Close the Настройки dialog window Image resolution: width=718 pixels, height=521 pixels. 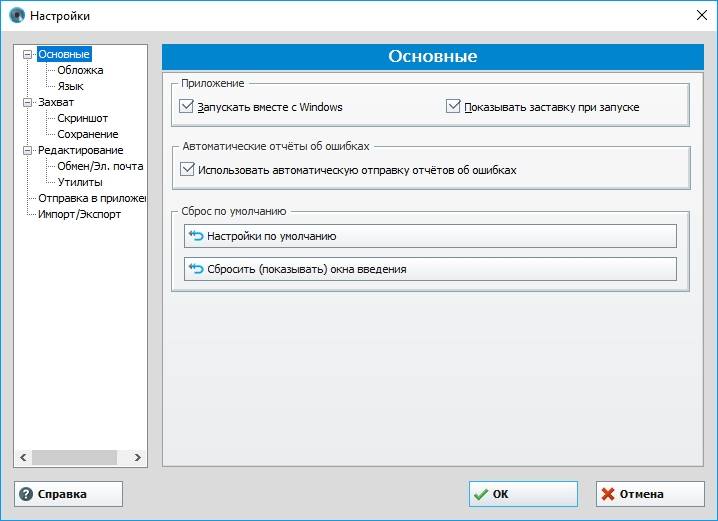tap(702, 16)
